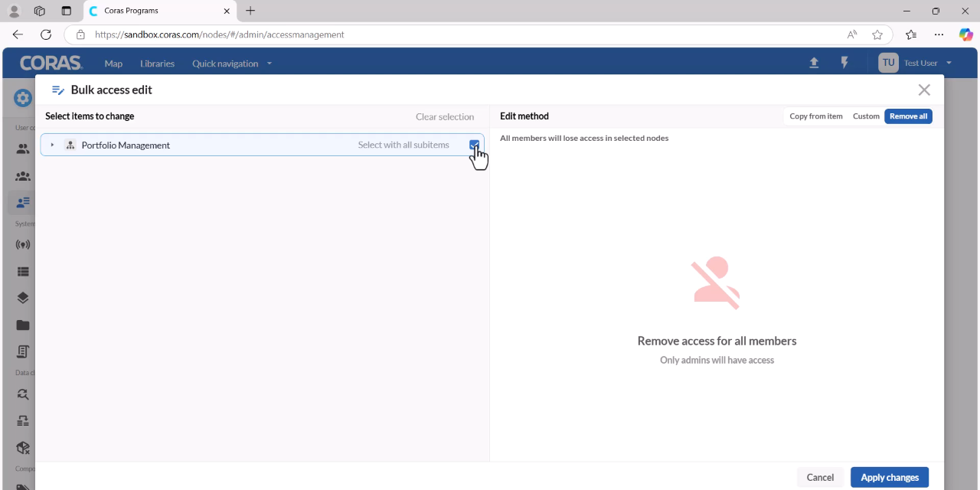Viewport: 980px width, 490px height.
Task: Click the Cancel button
Action: (820, 477)
